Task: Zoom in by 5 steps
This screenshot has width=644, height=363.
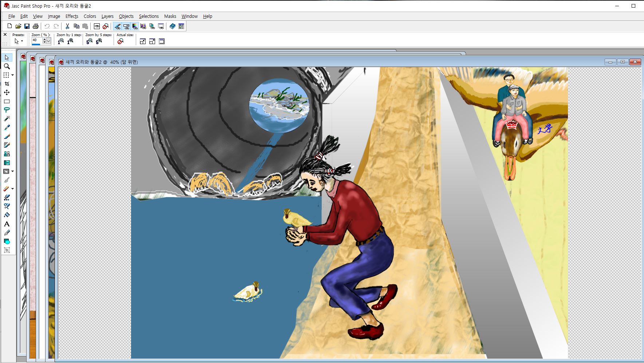Action: tap(99, 42)
